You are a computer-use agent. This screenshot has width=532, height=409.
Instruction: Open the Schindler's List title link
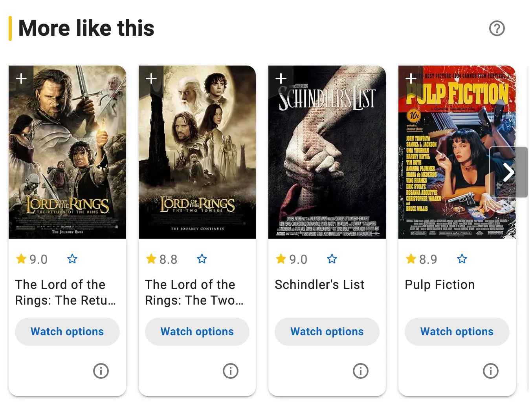pos(319,285)
